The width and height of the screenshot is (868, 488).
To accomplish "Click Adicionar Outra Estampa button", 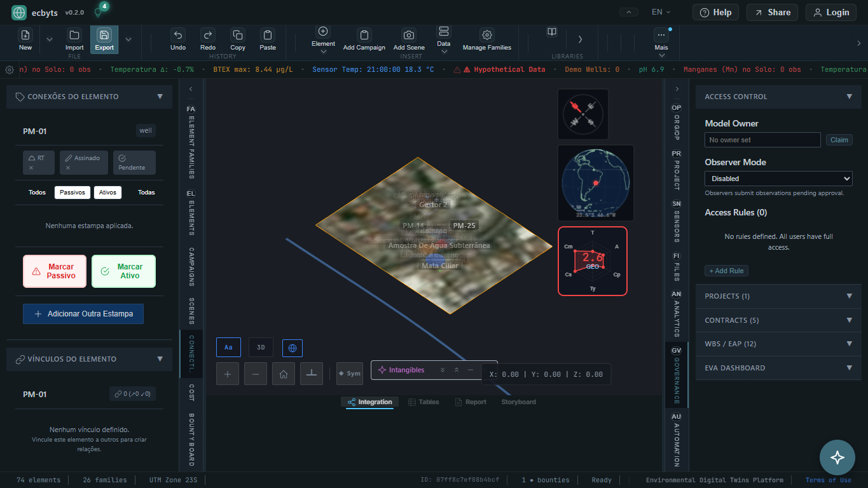I will tap(83, 314).
